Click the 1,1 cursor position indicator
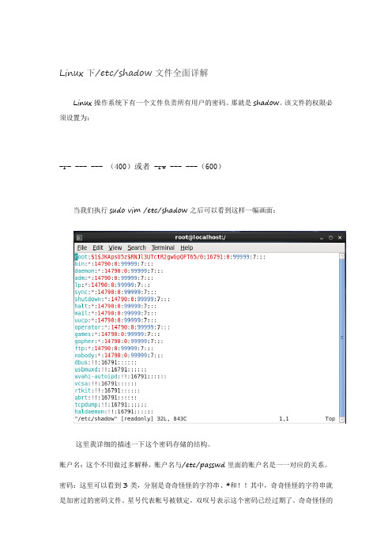392x555 pixels. [284, 419]
